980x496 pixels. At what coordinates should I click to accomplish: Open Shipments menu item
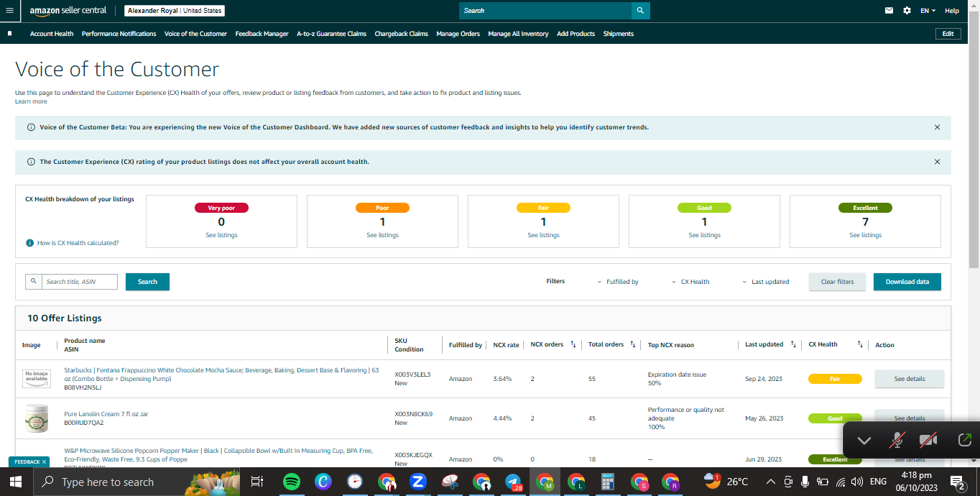tap(618, 34)
